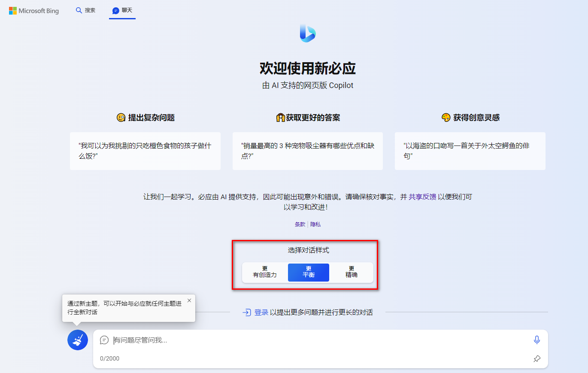Choose the 外太空鳄鱼的俳句 suggestion card
Image resolution: width=588 pixels, height=373 pixels.
click(470, 151)
